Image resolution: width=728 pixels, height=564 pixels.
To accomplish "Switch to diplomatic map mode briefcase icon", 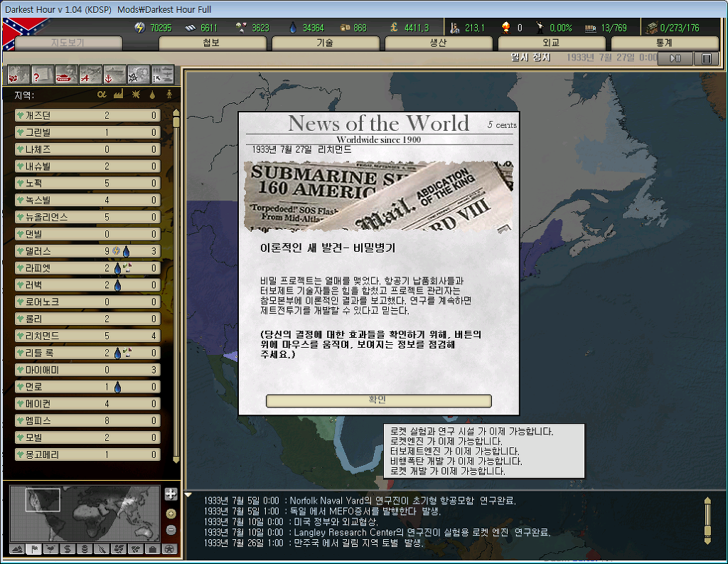I will tap(152, 549).
